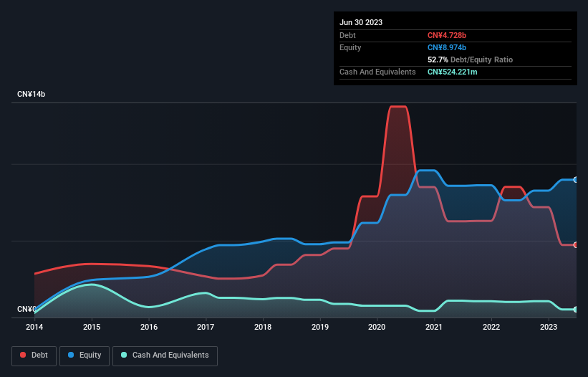Click the CN¥524.221m cash value

tap(452, 72)
